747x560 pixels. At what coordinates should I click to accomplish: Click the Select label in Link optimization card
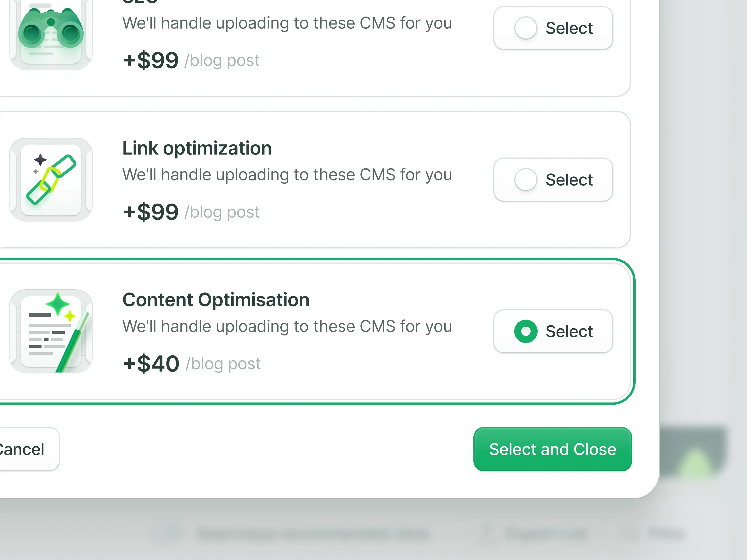569,180
